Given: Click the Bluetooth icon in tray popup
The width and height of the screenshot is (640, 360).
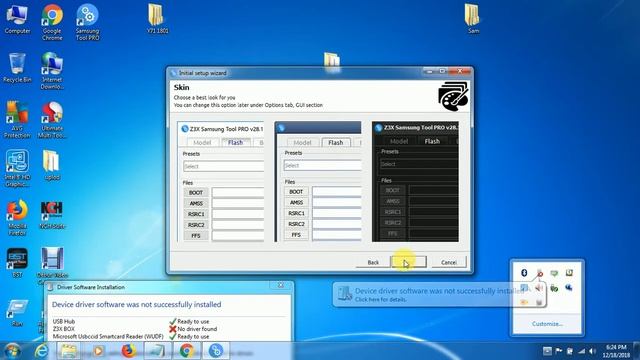Looking at the screenshot, I should point(524,273).
